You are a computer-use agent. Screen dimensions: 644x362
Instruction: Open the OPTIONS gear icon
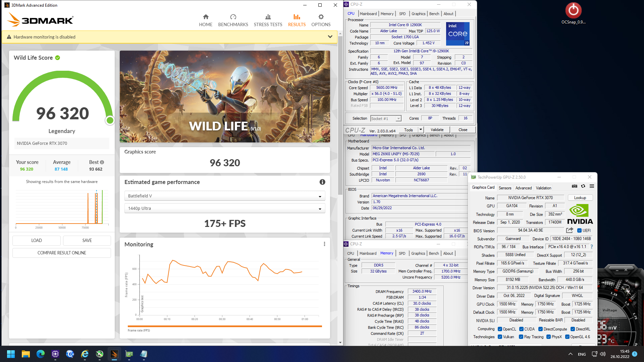(x=321, y=17)
